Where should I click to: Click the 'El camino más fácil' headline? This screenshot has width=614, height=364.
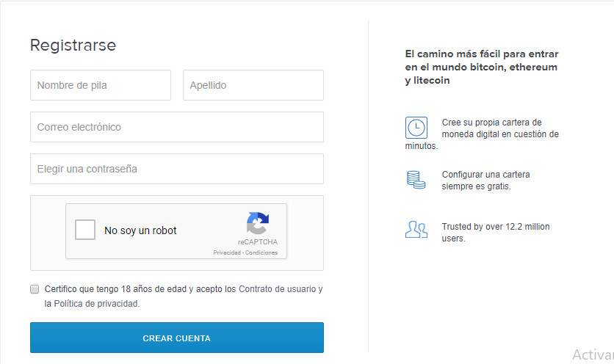click(482, 67)
